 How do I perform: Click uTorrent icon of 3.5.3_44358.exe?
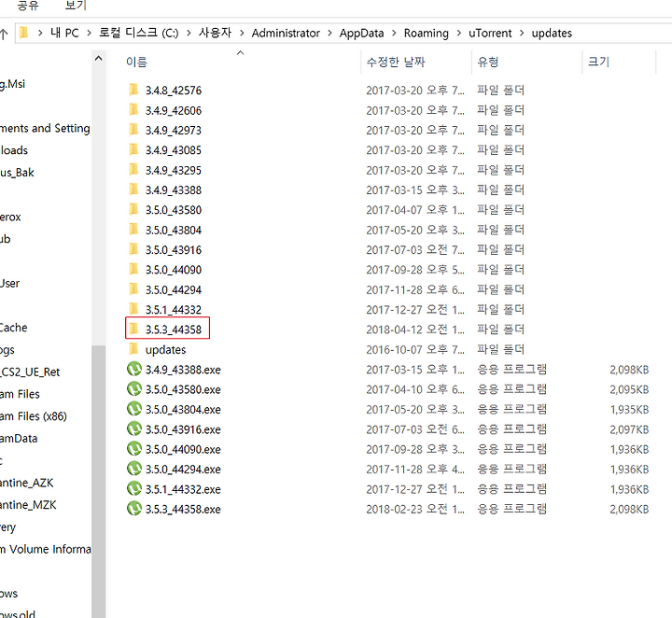[134, 508]
